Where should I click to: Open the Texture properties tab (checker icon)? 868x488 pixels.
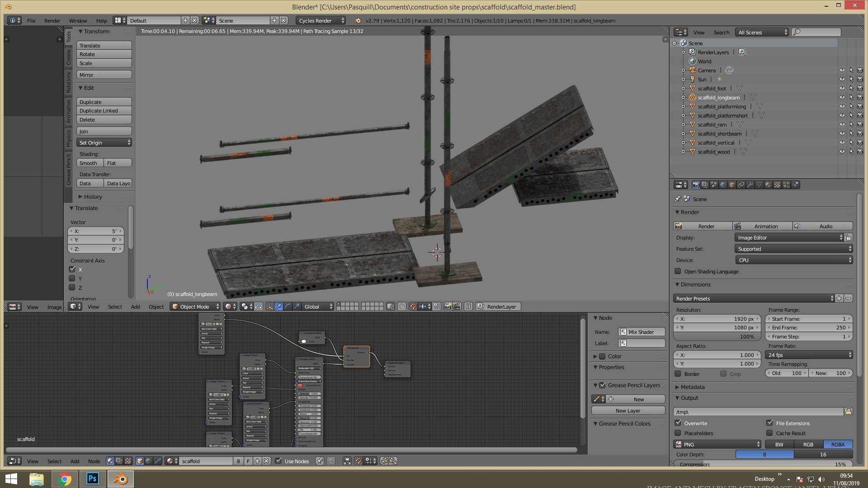(777, 185)
